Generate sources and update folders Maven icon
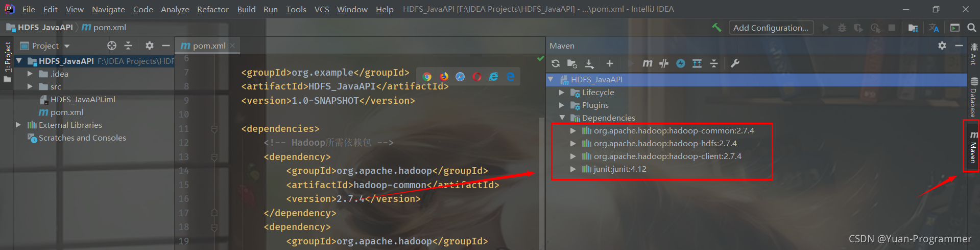The height and width of the screenshot is (250, 980). point(572,63)
